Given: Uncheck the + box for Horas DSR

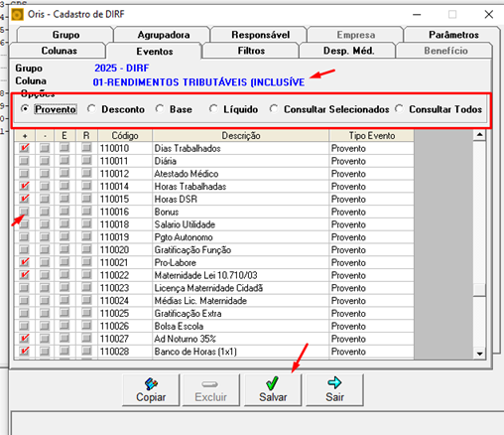Looking at the screenshot, I should tap(24, 199).
